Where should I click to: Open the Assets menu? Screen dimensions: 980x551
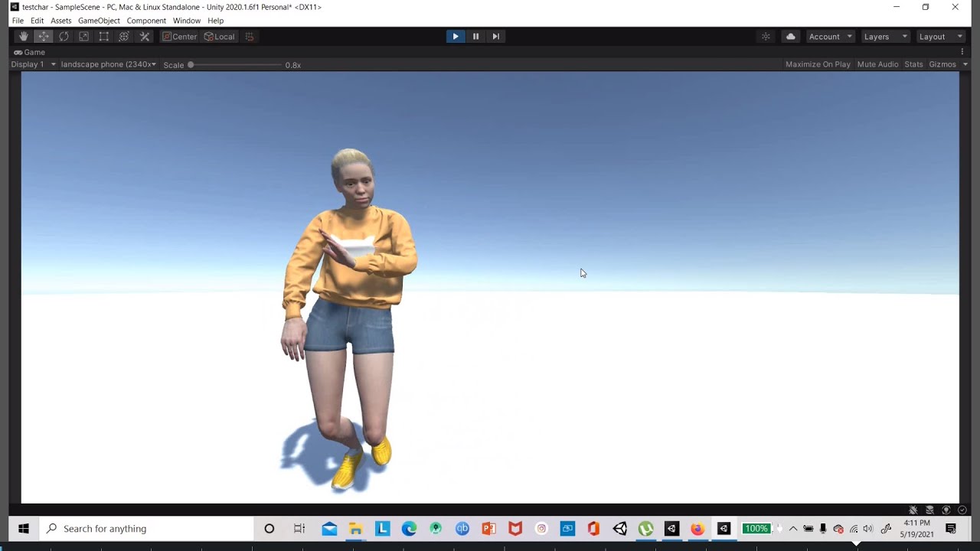[60, 21]
